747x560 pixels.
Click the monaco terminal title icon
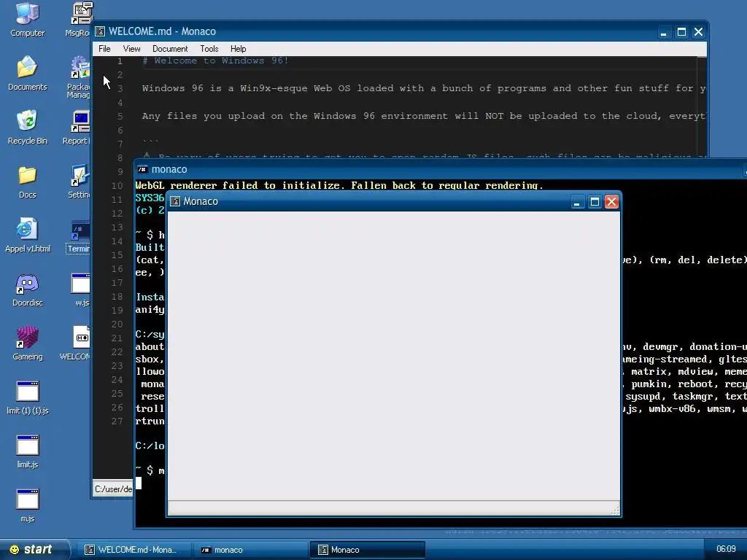point(142,169)
